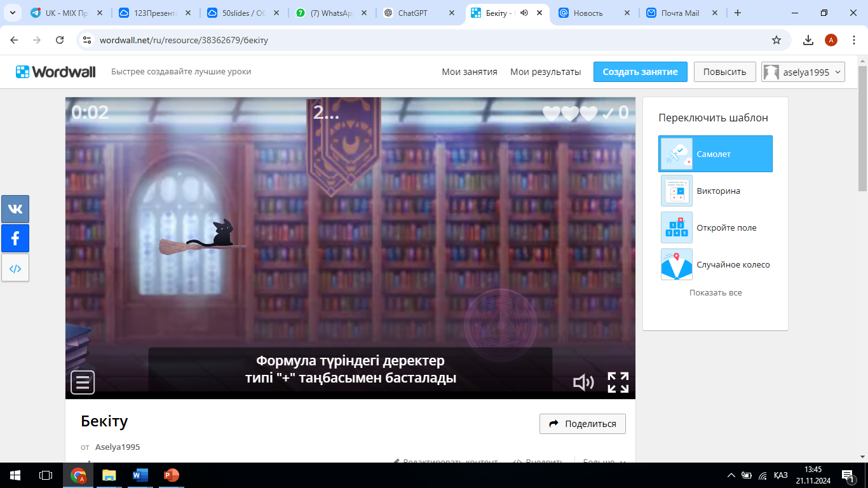The image size is (868, 488).
Task: Reload the current page
Action: (x=60, y=40)
